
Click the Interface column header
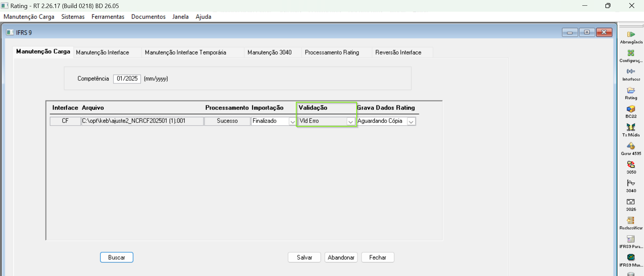(x=65, y=108)
